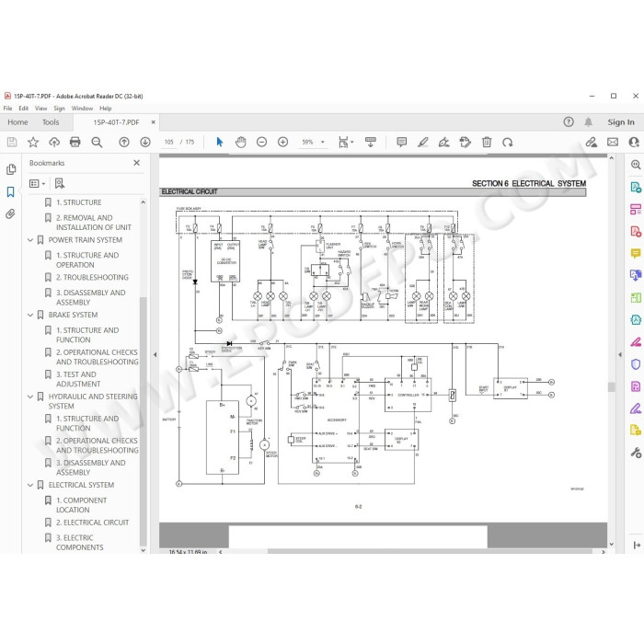
Task: Add a comment sticky note
Action: coord(402,142)
